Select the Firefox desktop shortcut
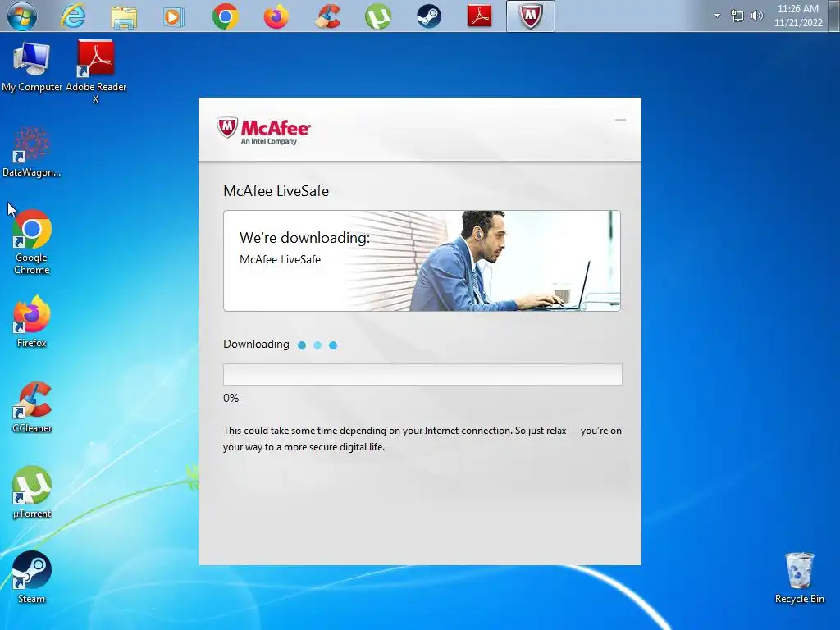 pos(32,322)
